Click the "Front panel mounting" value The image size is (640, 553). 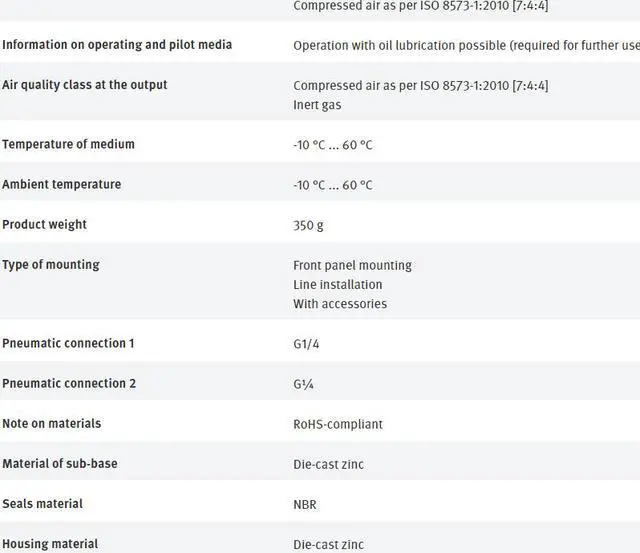pos(352,265)
